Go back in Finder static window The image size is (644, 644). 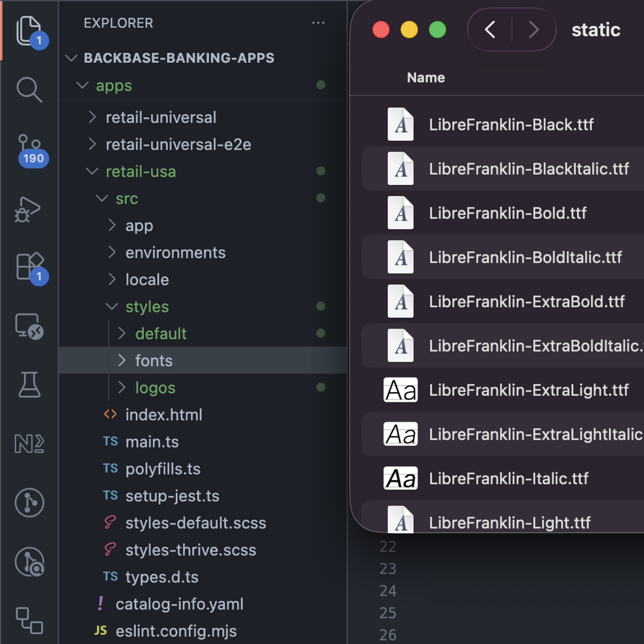point(489,30)
